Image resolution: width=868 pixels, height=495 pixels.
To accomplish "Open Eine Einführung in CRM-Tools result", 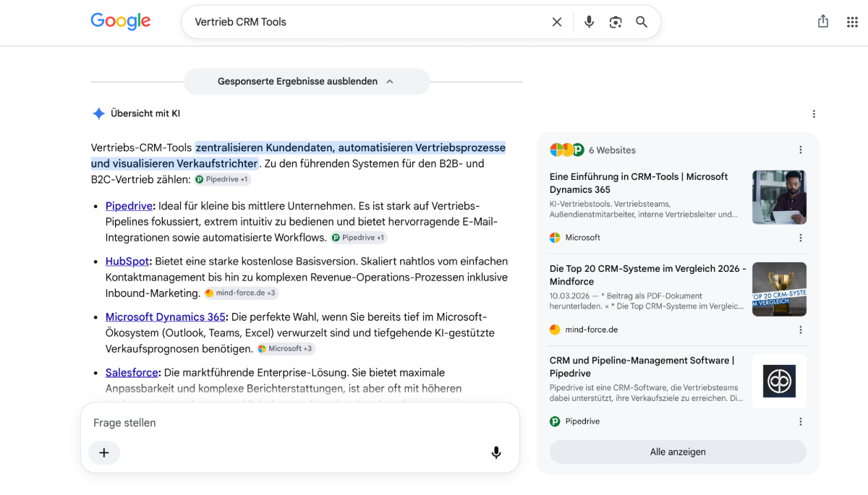I will pyautogui.click(x=639, y=183).
